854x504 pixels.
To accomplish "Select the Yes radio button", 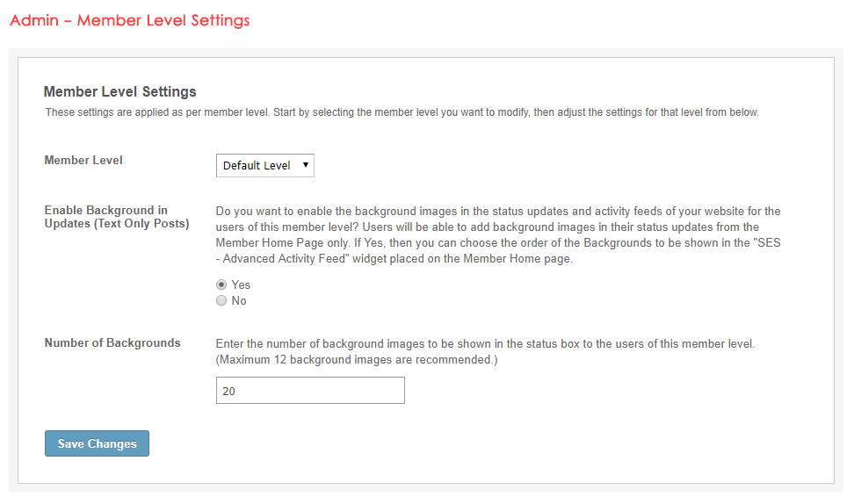I will pyautogui.click(x=221, y=285).
